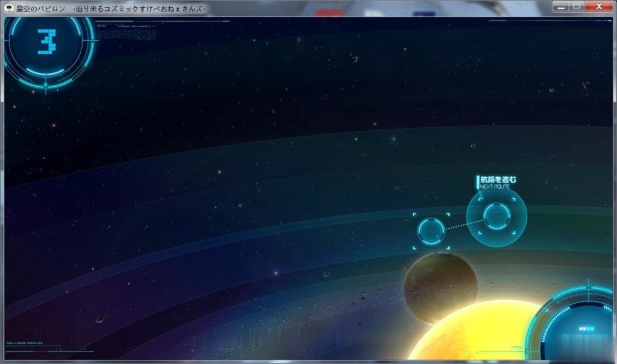Viewport: 617px width, 364px height.
Task: Click the asteroid near the top center
Action: (355, 59)
